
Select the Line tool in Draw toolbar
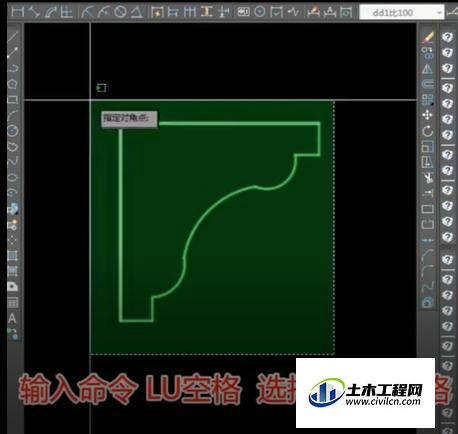[x=12, y=36]
